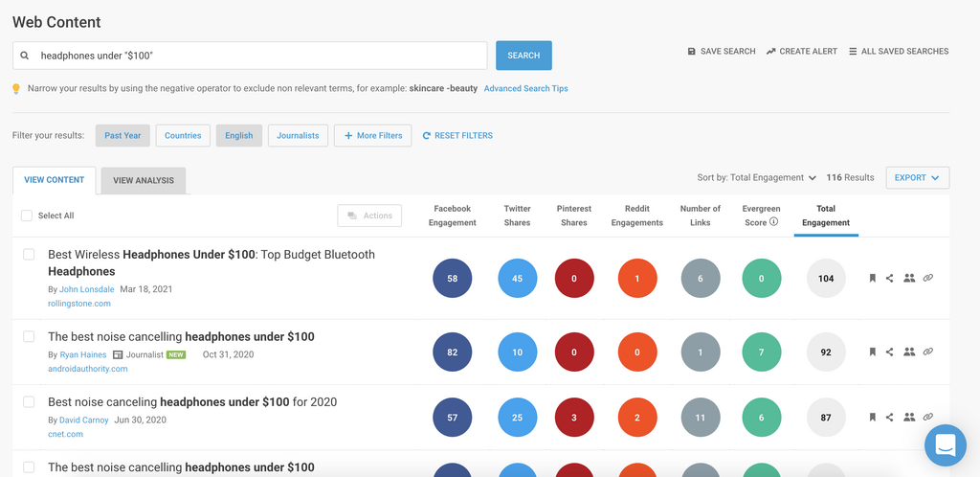Tick checkbox for Rolling Stone article
This screenshot has height=477, width=980.
coord(29,255)
